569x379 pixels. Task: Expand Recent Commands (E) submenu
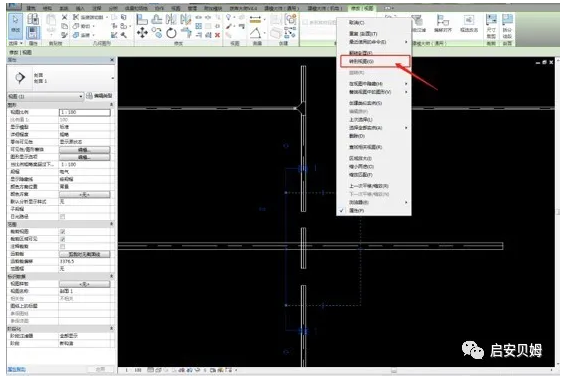[x=374, y=42]
